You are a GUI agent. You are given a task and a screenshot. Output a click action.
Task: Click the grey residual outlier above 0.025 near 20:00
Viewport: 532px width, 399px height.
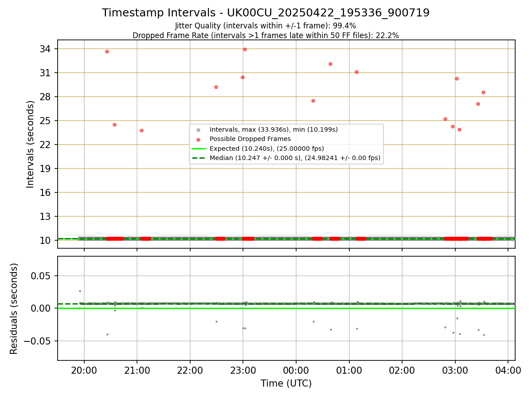pyautogui.click(x=80, y=291)
